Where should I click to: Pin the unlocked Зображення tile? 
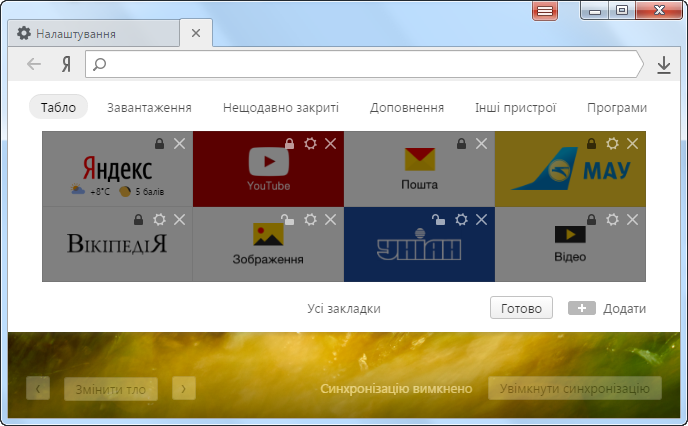(x=287, y=219)
